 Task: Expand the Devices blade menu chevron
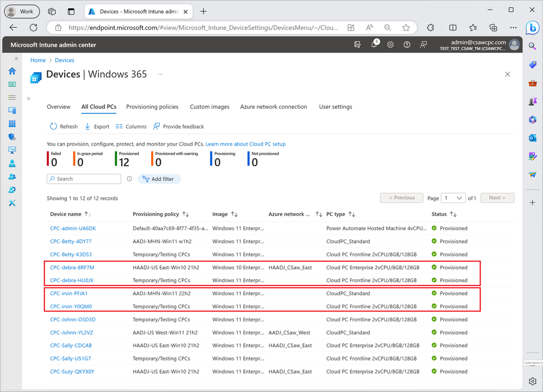[29, 99]
